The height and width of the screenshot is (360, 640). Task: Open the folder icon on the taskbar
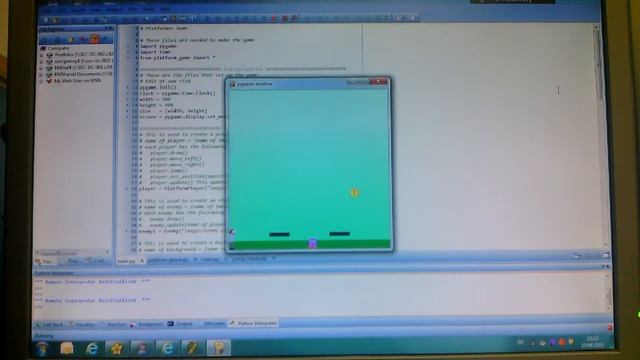pos(67,349)
